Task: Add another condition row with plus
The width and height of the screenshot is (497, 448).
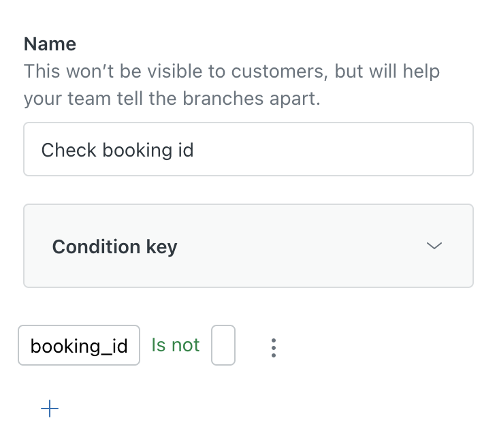Action: (x=50, y=409)
